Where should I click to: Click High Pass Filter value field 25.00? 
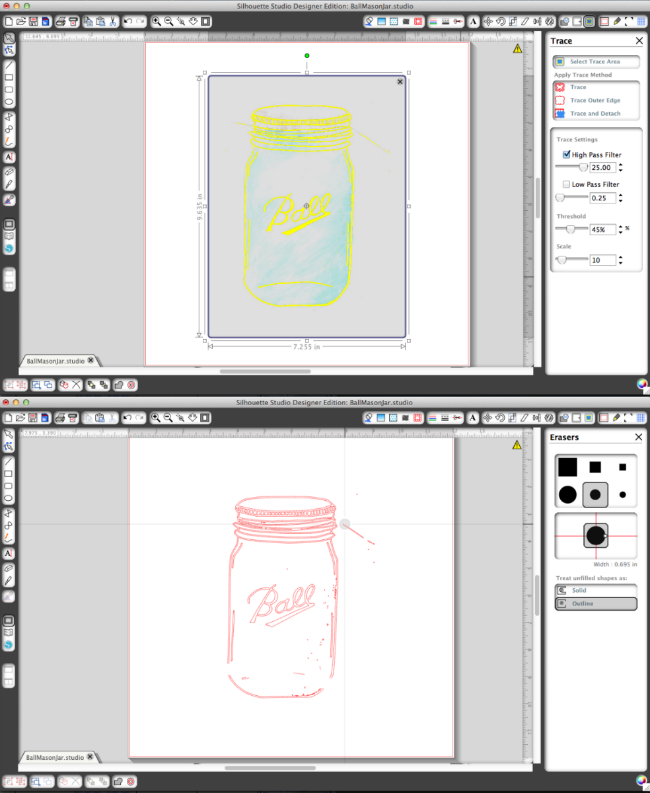click(603, 167)
